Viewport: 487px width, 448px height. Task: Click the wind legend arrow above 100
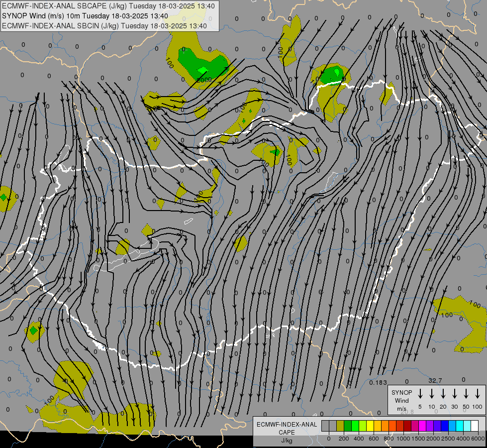point(478,394)
